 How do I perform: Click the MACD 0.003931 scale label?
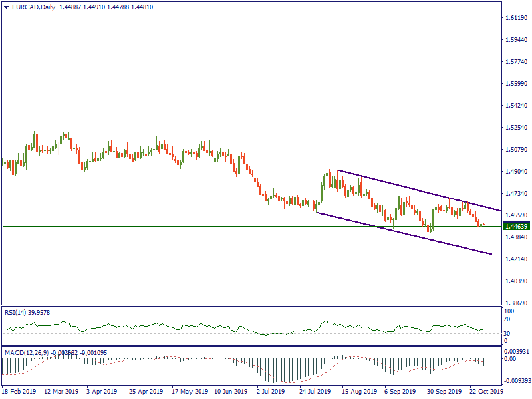coord(516,351)
